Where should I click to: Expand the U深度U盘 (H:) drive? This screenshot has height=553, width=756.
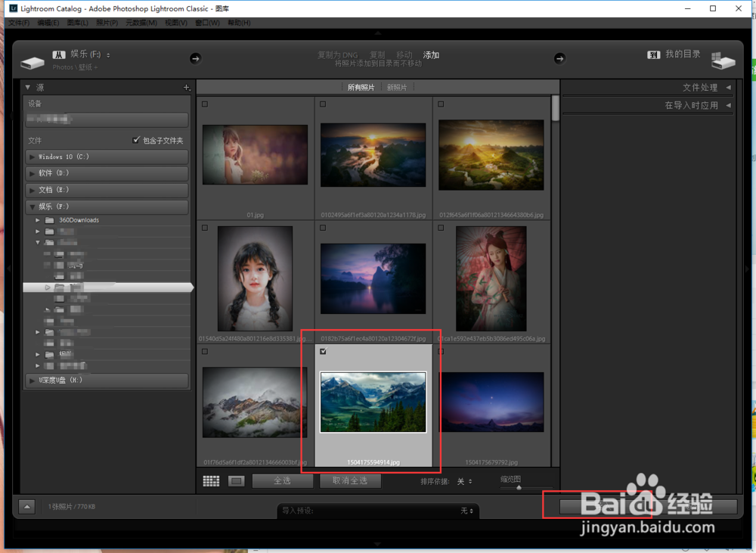pyautogui.click(x=32, y=381)
